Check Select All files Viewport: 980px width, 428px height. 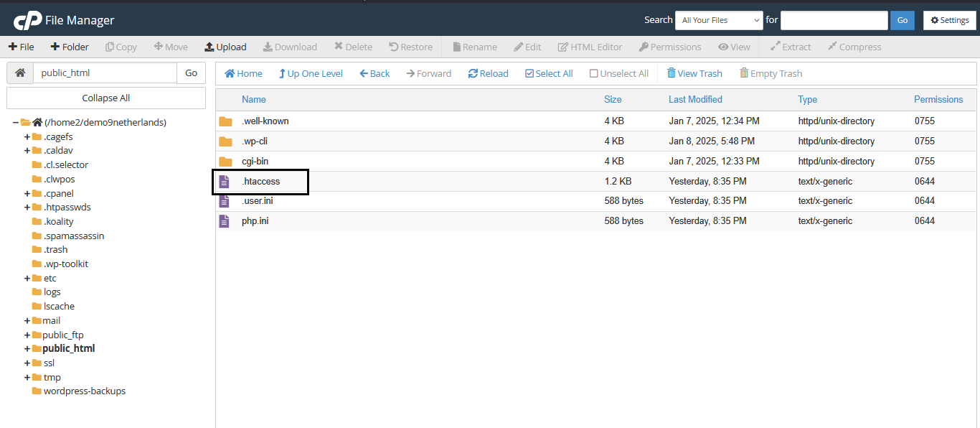[x=549, y=73]
